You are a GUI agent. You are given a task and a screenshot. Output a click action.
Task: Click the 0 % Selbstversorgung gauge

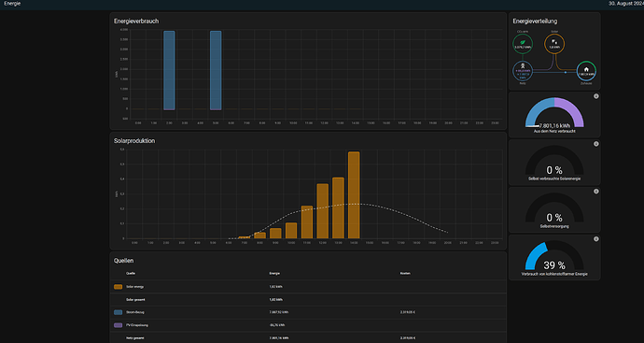[554, 208]
